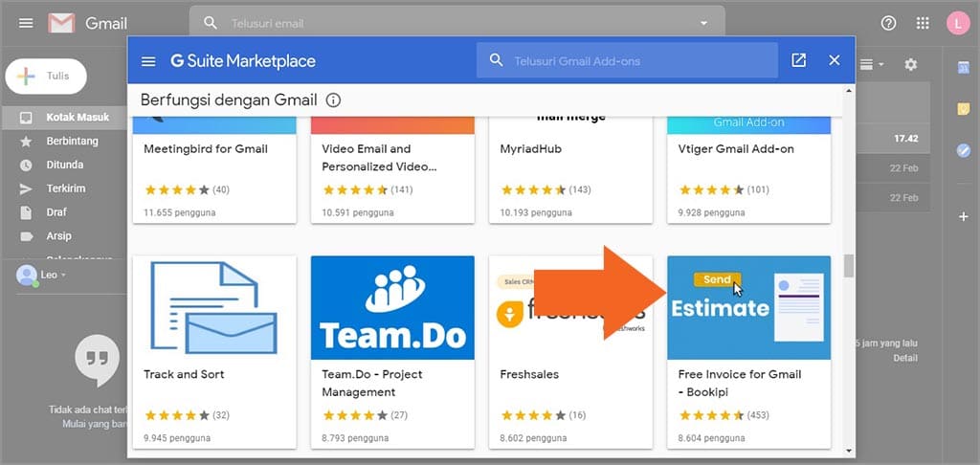Open the Keep side panel icon
Screen dimensions: 980x465
(x=963, y=109)
